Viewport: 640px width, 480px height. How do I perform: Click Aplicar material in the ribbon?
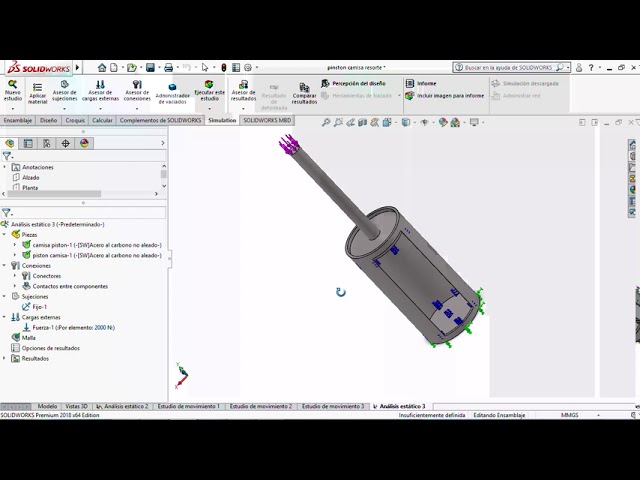tap(38, 93)
